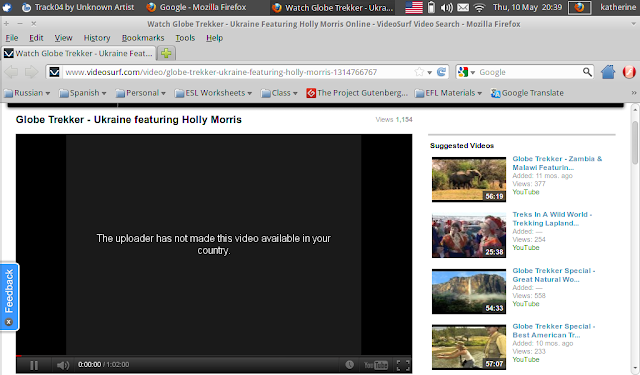Click the Firefox forward arrow button

pyautogui.click(x=31, y=72)
